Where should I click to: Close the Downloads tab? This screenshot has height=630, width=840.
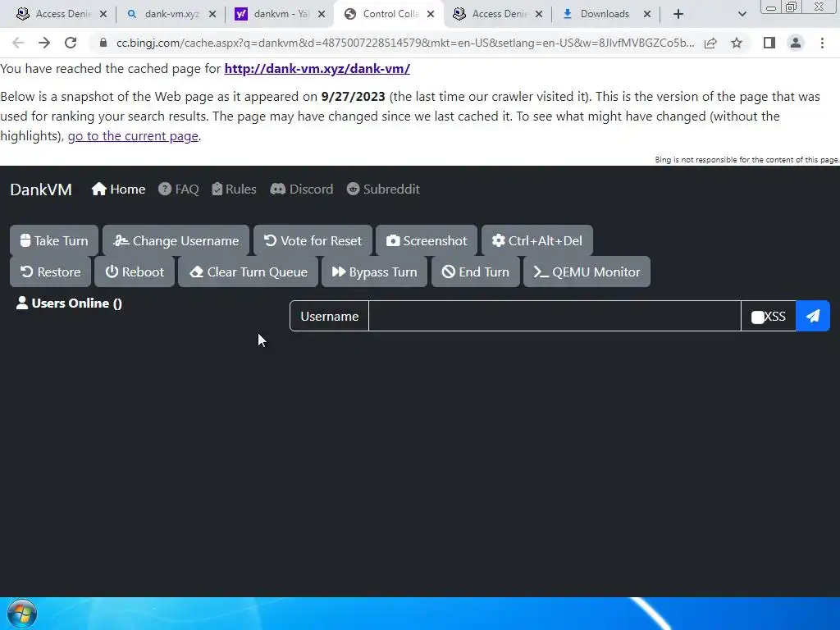[647, 15]
